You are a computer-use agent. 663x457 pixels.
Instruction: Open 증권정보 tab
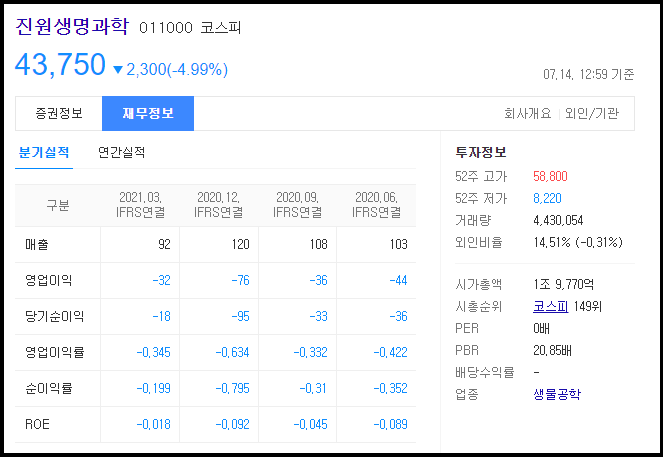point(59,113)
